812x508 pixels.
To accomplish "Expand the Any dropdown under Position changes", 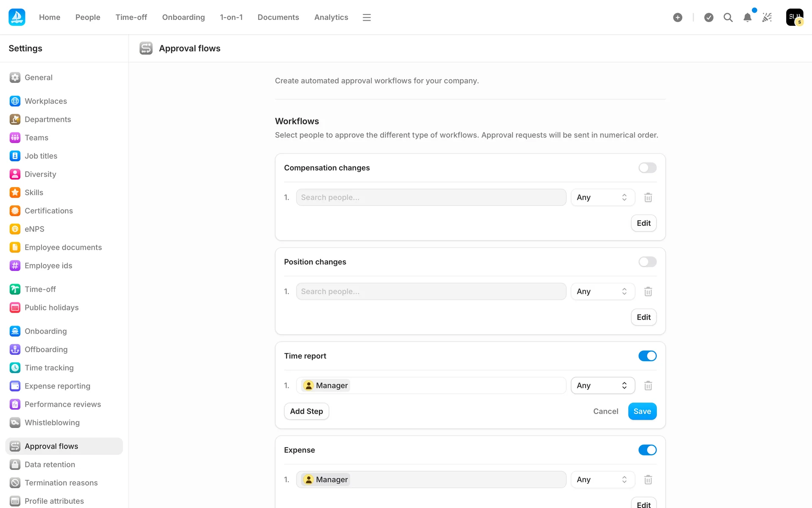I will click(x=602, y=292).
